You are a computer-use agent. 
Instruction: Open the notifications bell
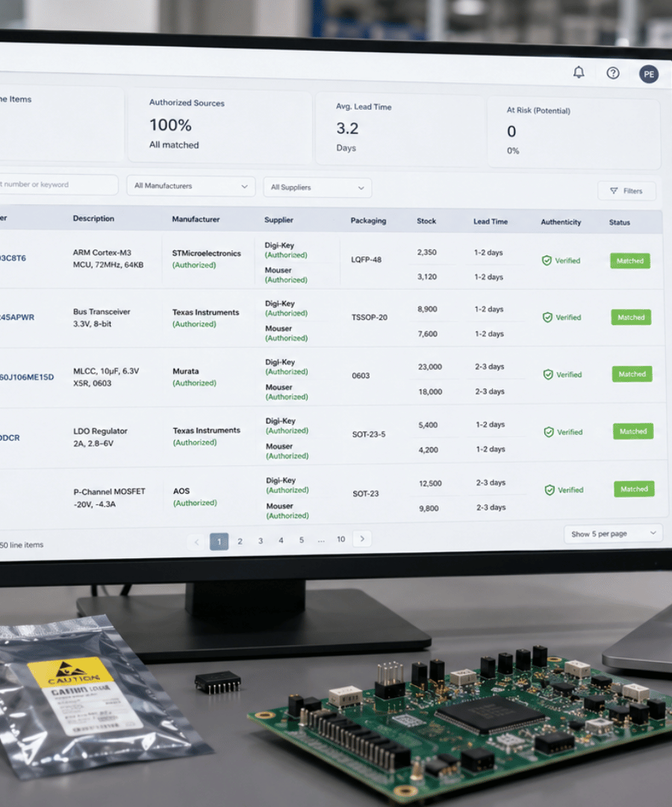tap(579, 72)
